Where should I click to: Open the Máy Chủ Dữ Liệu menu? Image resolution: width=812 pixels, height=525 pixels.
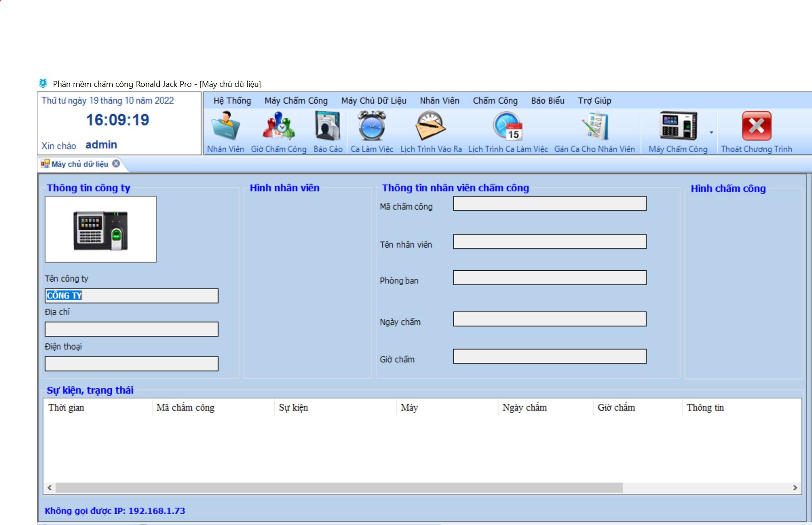pyautogui.click(x=374, y=100)
